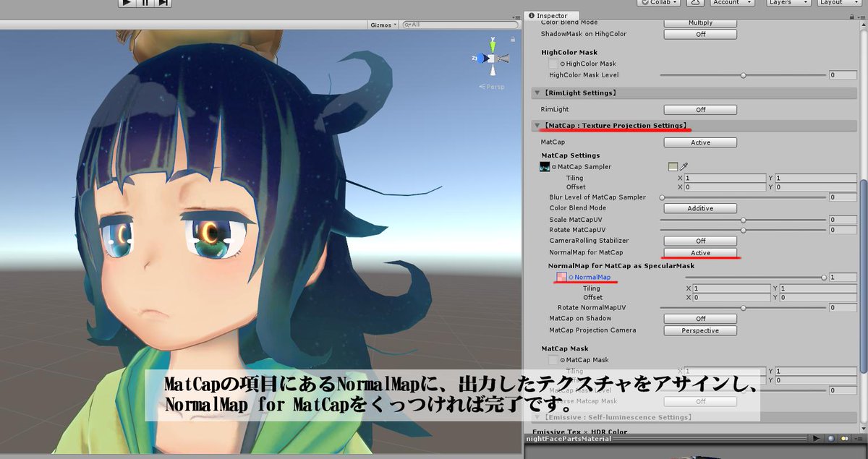Screen dimensions: 868x459
Task: Adjust the HighColor Mask Level slider
Action: pyautogui.click(x=743, y=75)
